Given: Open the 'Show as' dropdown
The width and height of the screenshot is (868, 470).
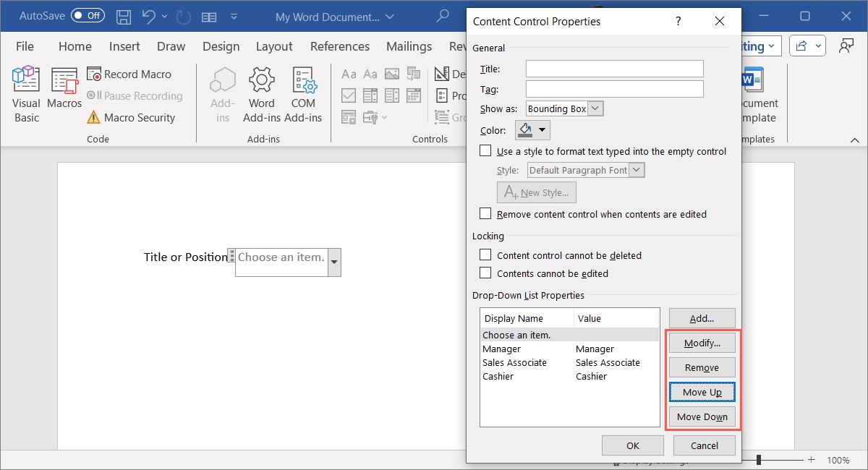Looking at the screenshot, I should click(x=595, y=108).
